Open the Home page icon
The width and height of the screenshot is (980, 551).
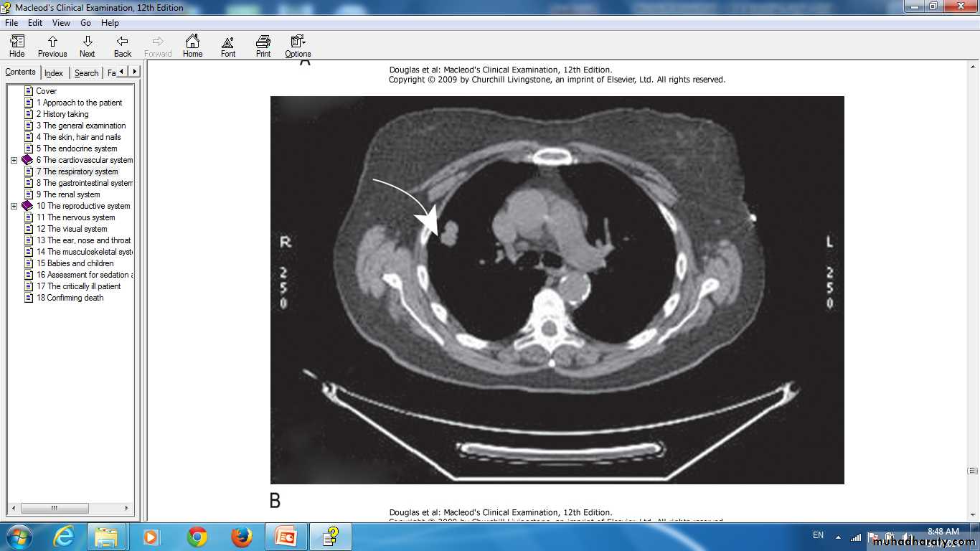(192, 46)
